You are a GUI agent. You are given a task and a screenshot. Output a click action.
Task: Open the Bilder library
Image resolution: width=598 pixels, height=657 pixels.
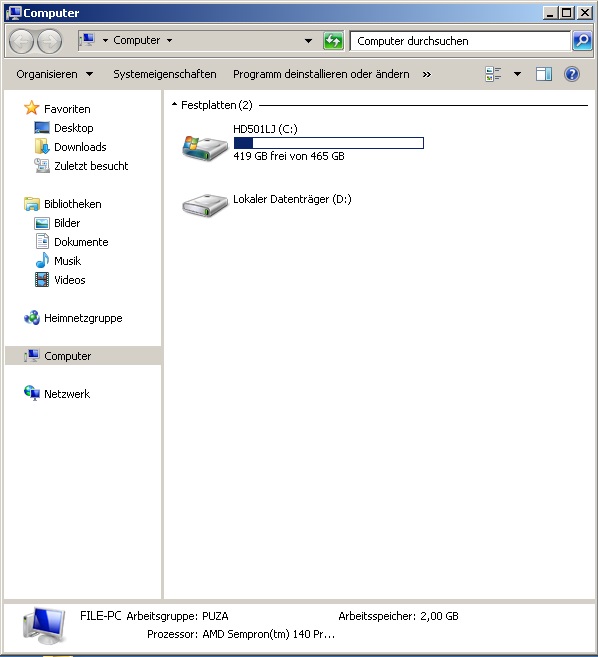[x=67, y=223]
